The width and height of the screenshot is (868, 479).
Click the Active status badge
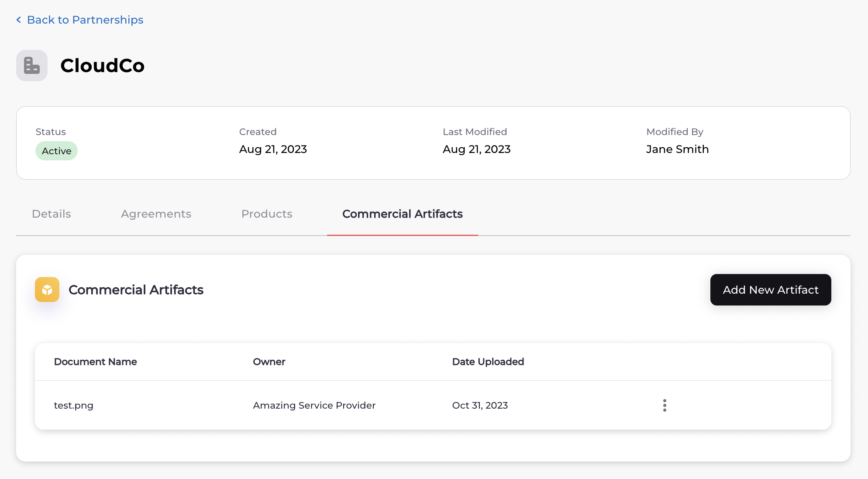coord(57,151)
